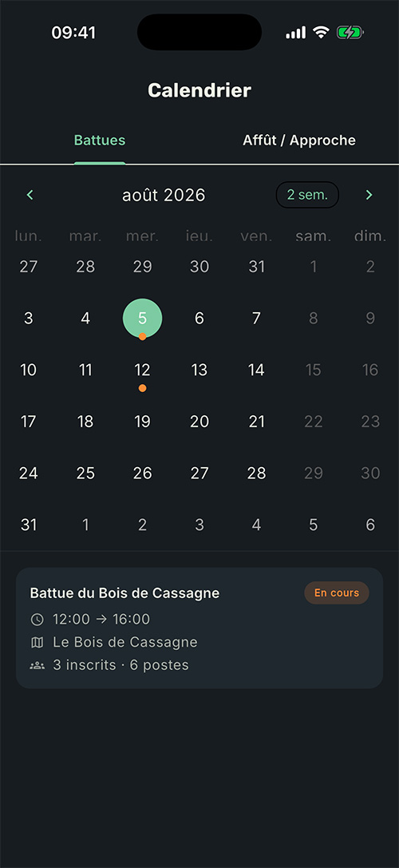Select highlighted day 5 in the calendar

click(x=142, y=319)
